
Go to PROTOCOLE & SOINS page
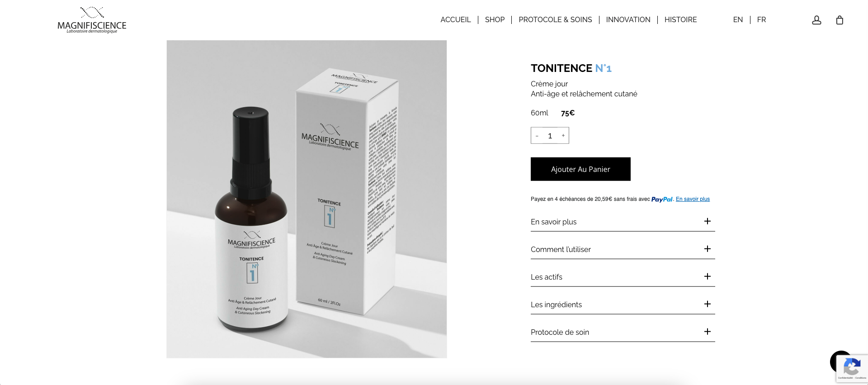click(x=555, y=19)
